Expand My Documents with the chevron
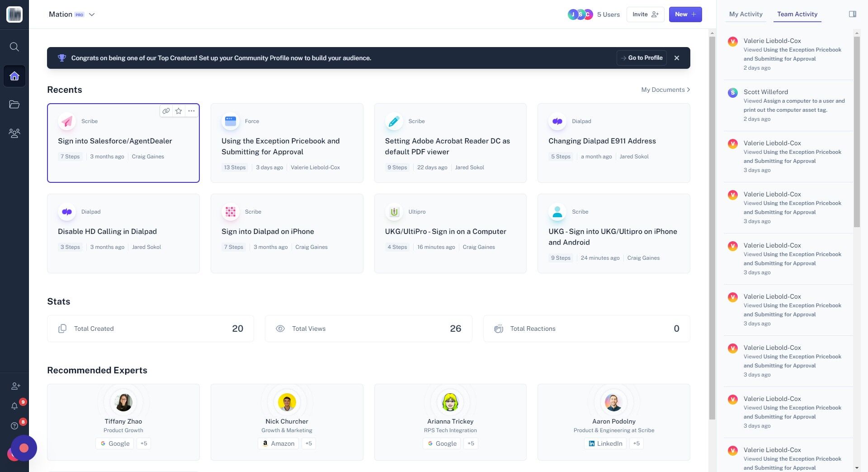This screenshot has width=868, height=472. point(688,90)
